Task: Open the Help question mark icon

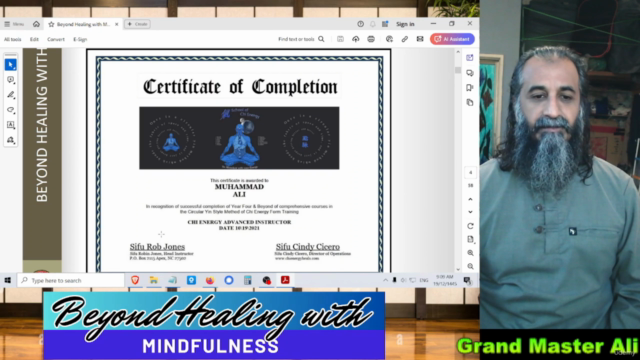Action: (x=360, y=24)
